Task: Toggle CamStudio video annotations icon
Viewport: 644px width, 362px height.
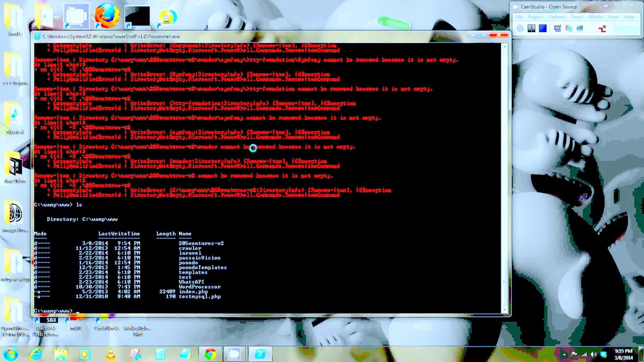Action: pos(569,29)
